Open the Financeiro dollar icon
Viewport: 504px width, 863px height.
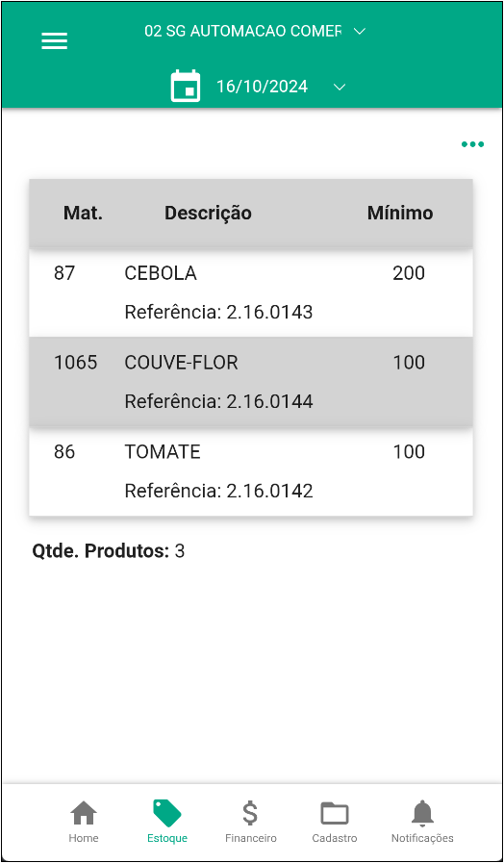250,814
